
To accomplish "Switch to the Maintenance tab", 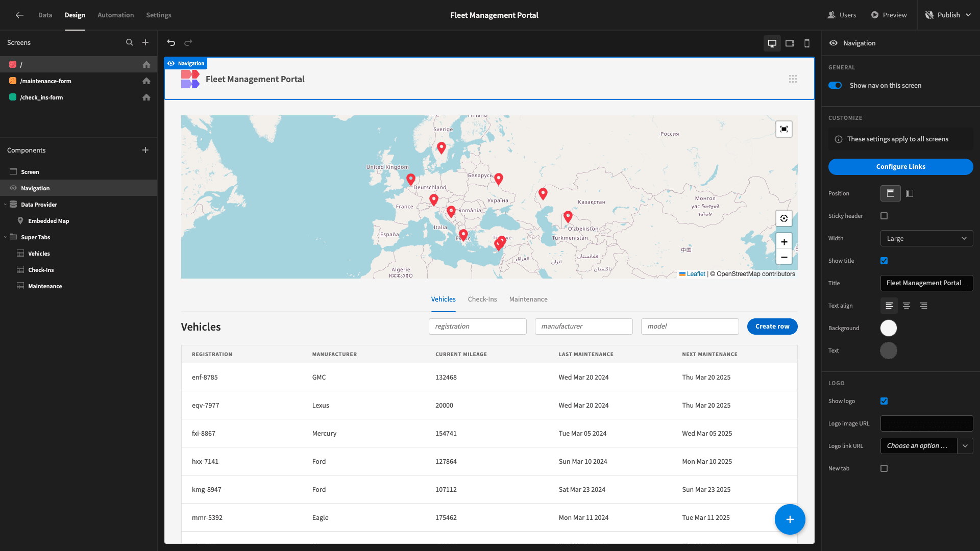I will pyautogui.click(x=528, y=299).
